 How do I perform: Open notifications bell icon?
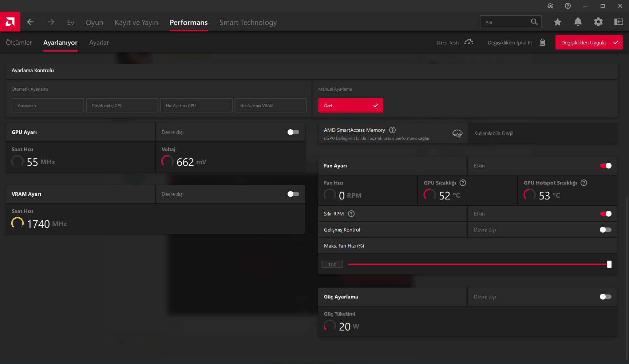(x=578, y=22)
